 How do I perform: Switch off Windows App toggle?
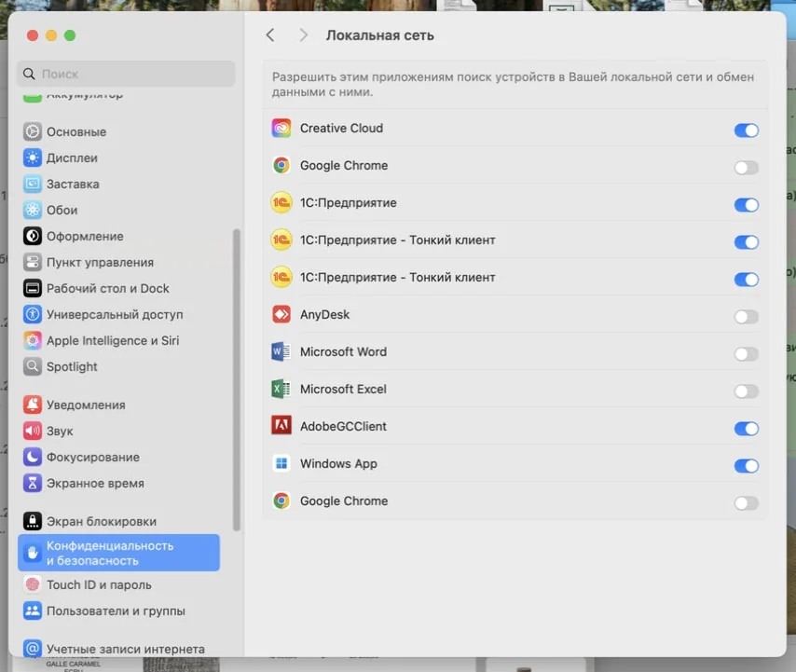[x=747, y=466]
